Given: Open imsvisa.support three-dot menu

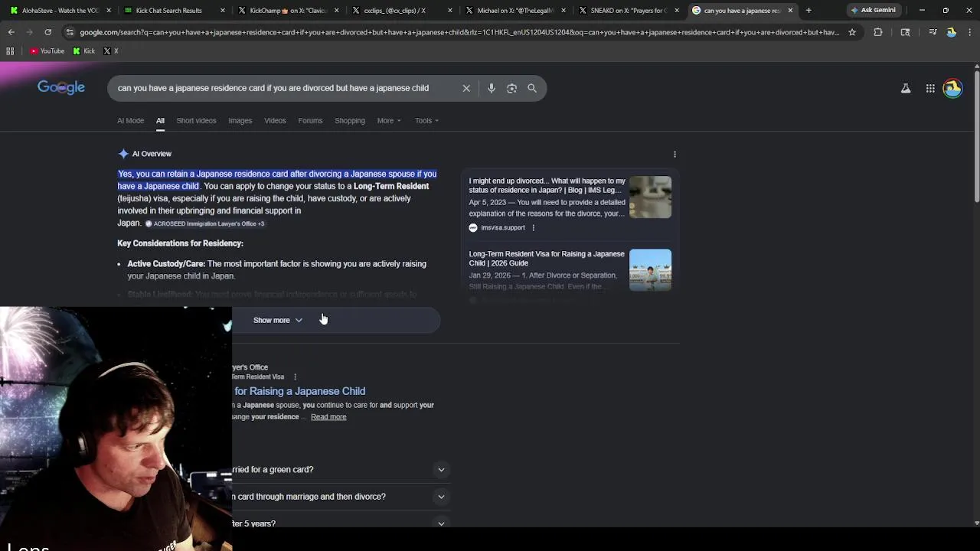Looking at the screenshot, I should pos(533,227).
